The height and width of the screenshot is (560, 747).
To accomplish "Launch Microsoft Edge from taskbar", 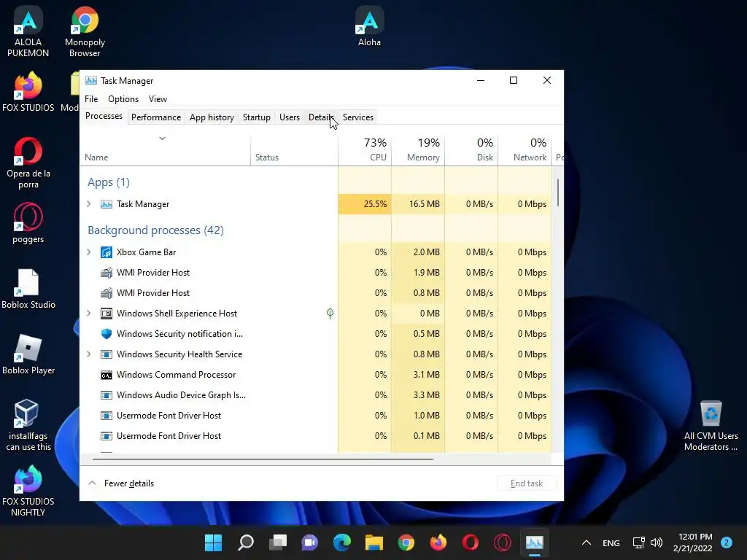I will coord(342,542).
